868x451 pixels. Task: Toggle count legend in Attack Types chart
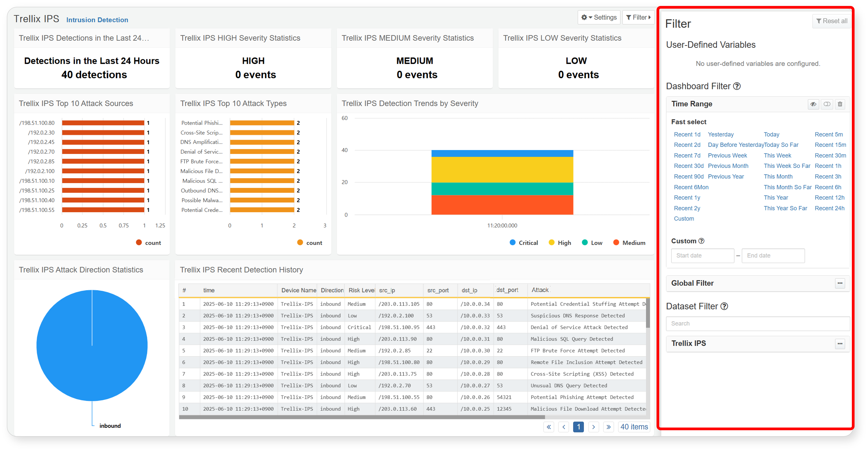(310, 243)
